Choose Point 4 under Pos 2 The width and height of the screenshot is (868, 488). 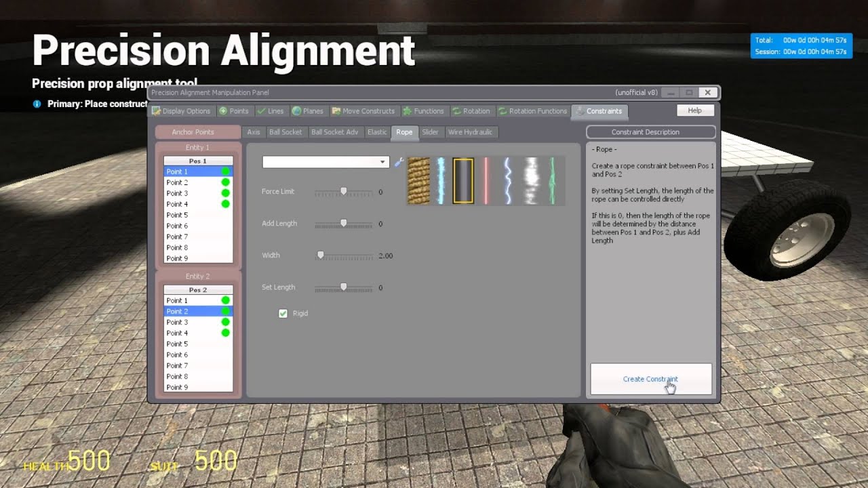click(198, 333)
